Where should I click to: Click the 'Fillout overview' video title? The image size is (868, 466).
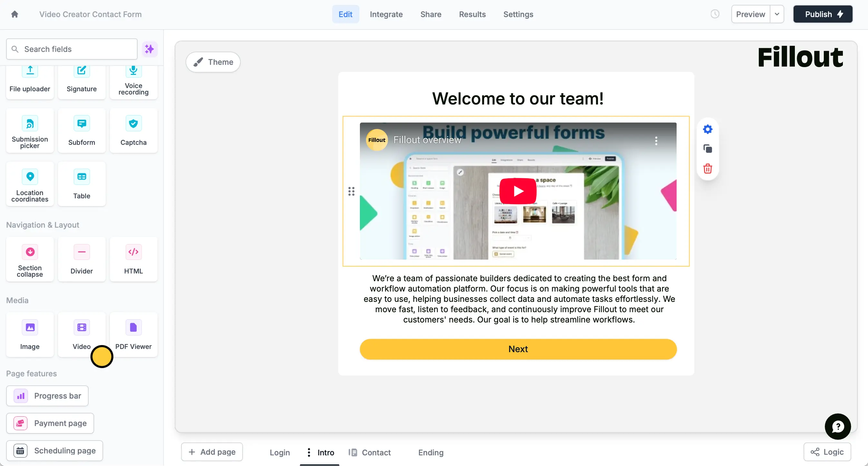(x=427, y=140)
